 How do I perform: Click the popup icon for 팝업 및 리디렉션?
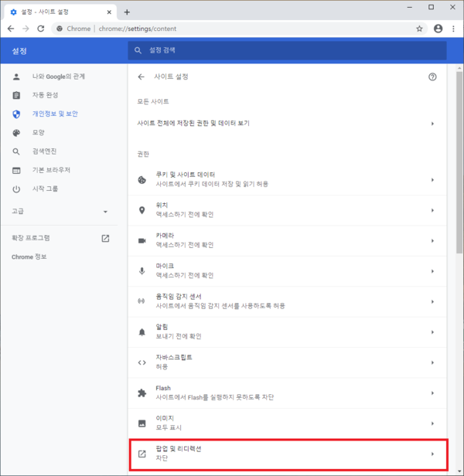[x=142, y=454]
